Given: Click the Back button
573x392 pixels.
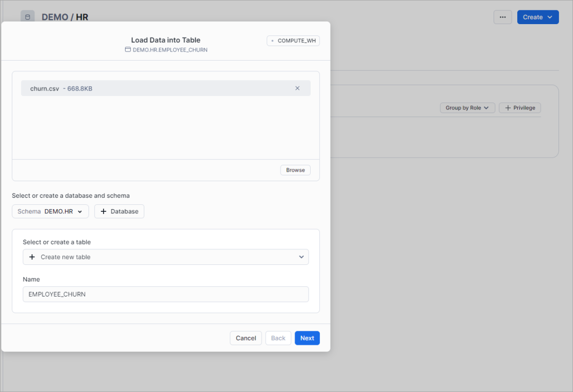Looking at the screenshot, I should 278,338.
